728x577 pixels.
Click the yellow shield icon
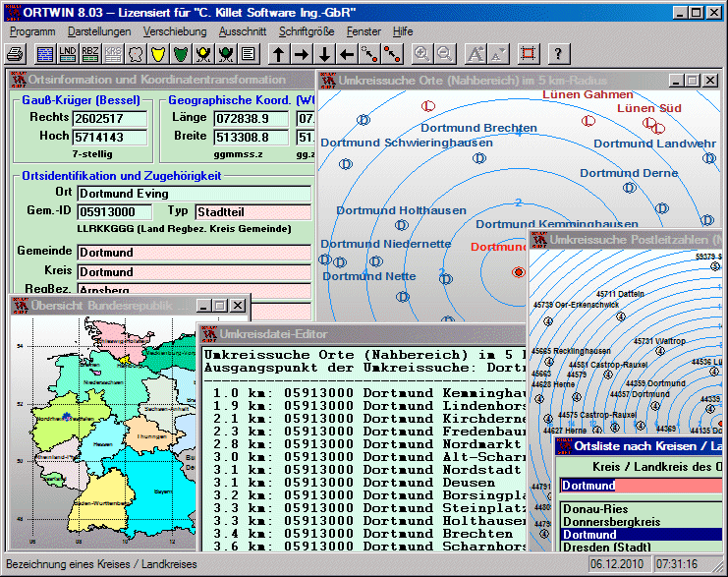click(158, 54)
